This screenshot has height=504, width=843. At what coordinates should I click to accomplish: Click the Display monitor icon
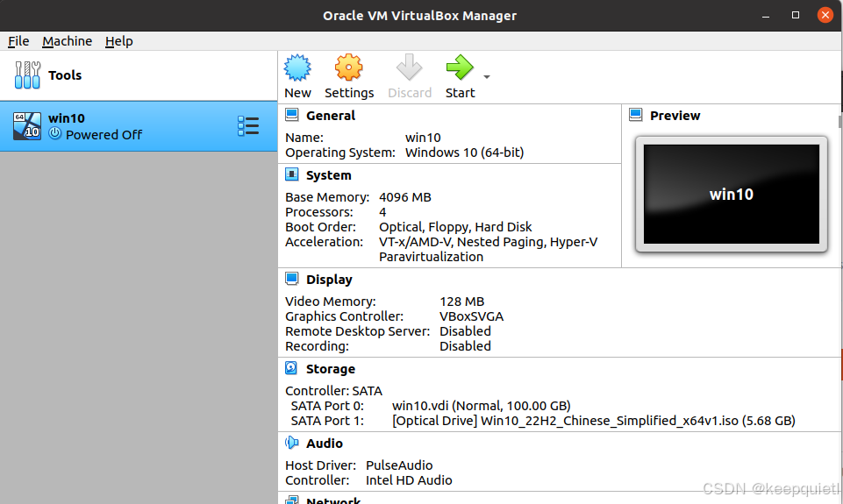[x=292, y=279]
